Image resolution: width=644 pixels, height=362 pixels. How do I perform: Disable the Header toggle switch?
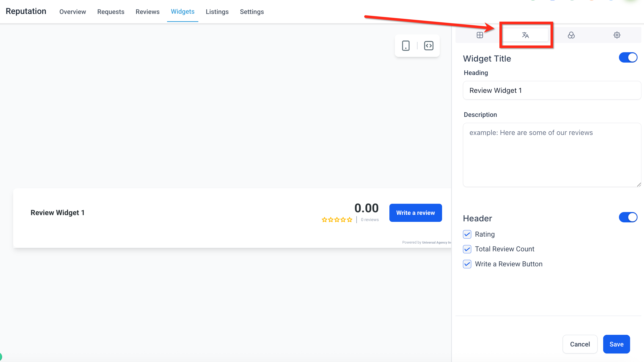(628, 217)
